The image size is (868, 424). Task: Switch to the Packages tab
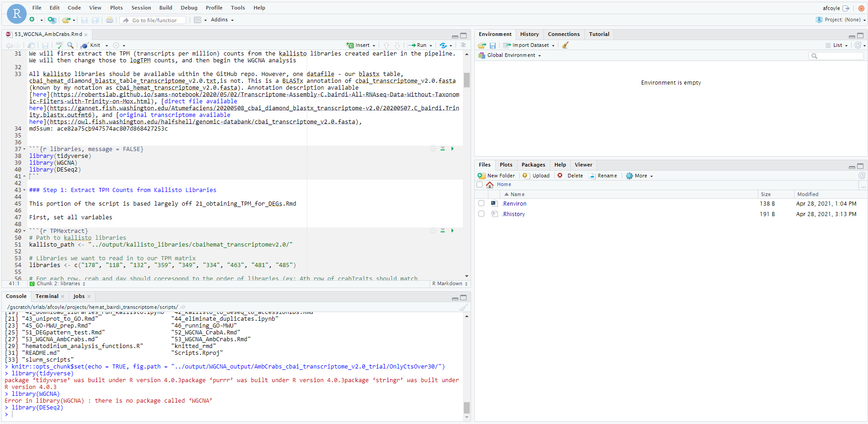click(x=533, y=165)
